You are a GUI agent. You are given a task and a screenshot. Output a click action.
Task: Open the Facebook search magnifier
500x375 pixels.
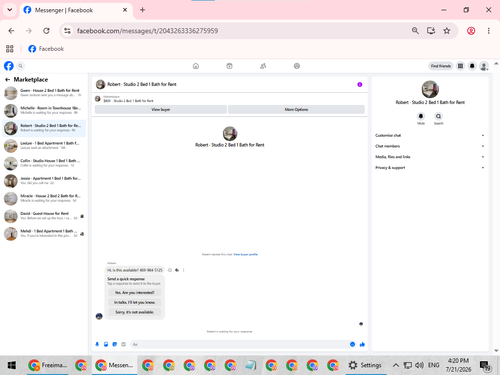click(x=20, y=66)
